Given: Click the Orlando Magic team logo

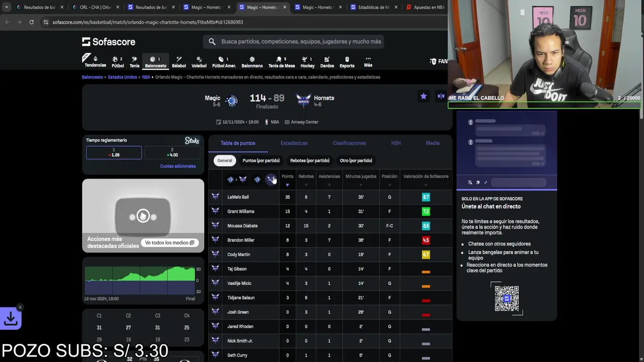Looking at the screenshot, I should (x=232, y=101).
